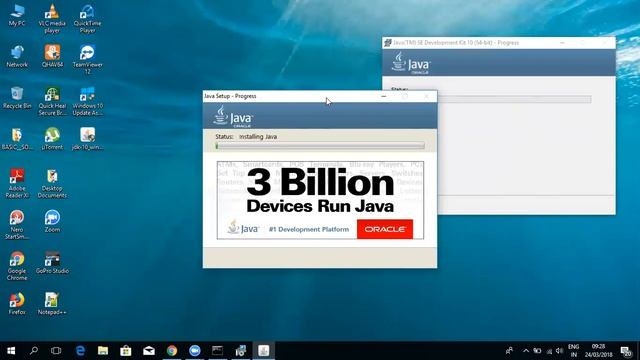This screenshot has width=640, height=360.
Task: Open the Quick Heal Secure Browser shortcut
Action: 52,101
